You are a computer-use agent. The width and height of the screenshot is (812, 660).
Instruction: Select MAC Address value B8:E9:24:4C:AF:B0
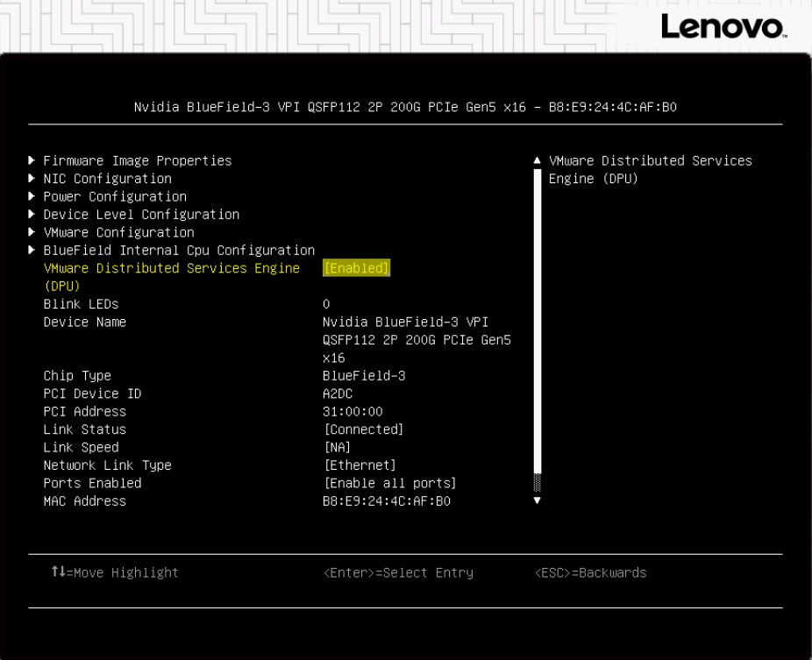click(x=387, y=501)
